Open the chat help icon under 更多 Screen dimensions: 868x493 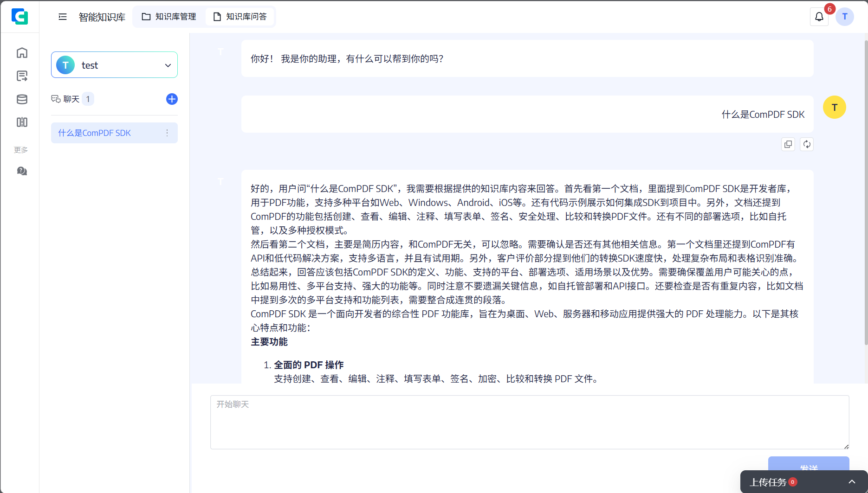pyautogui.click(x=22, y=171)
